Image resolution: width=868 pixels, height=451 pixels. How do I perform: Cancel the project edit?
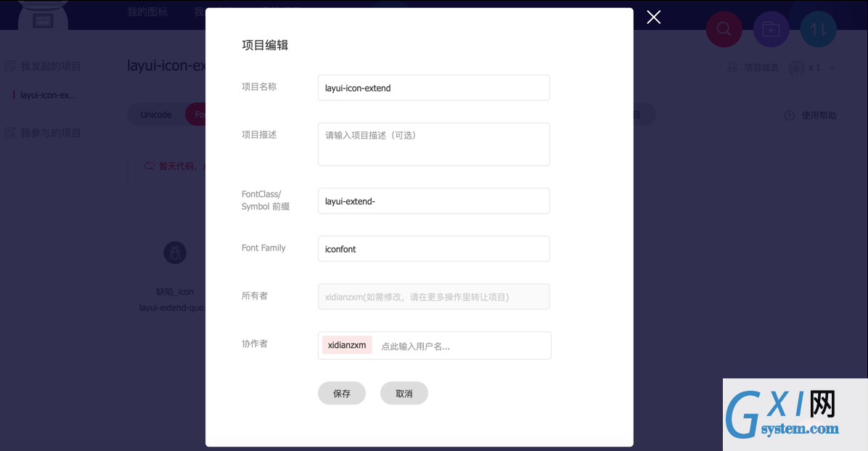point(404,394)
